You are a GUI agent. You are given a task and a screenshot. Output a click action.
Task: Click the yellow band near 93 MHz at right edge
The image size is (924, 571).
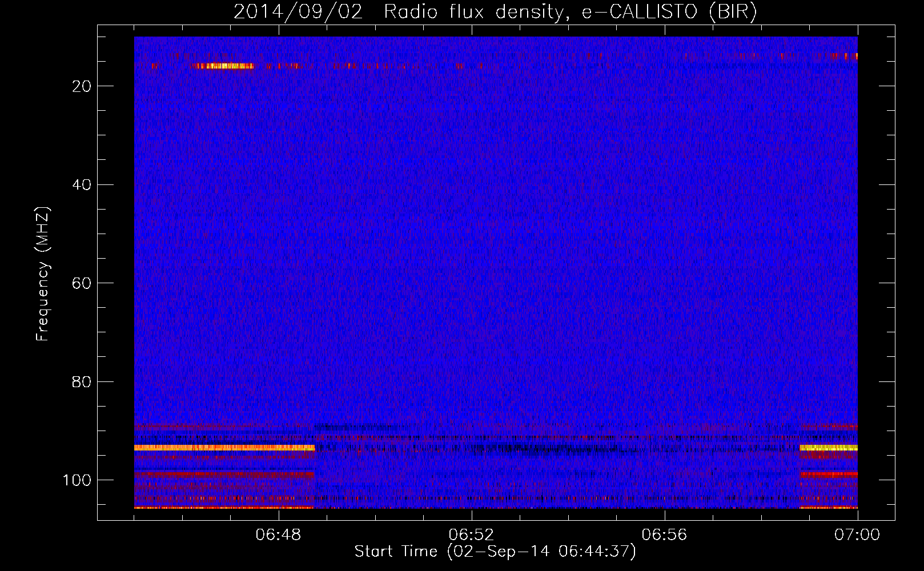[829, 448]
